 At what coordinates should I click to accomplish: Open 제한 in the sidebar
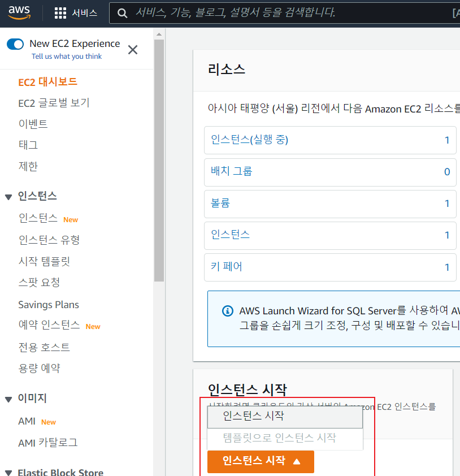pos(28,166)
